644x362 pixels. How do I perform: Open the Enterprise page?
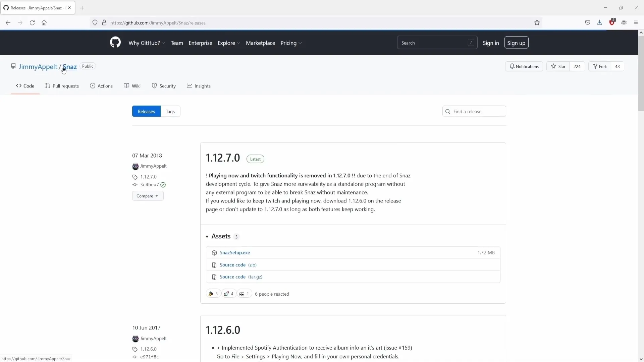tap(200, 43)
